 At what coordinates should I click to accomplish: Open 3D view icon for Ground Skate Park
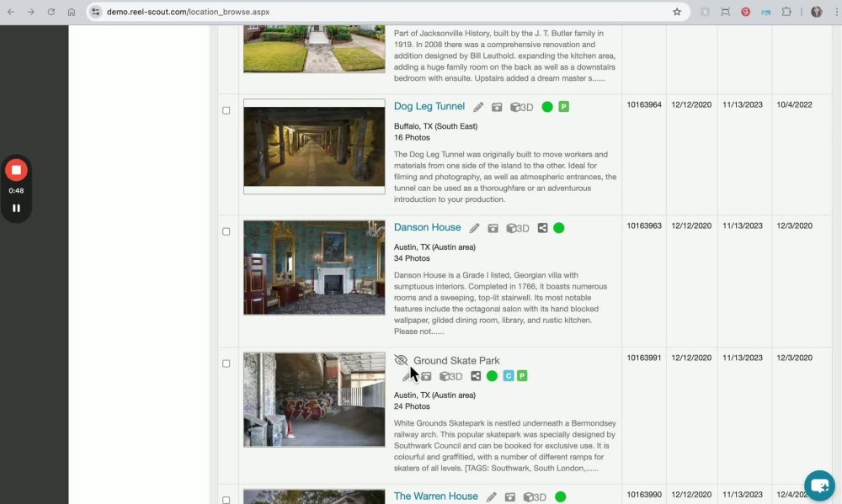tap(451, 376)
